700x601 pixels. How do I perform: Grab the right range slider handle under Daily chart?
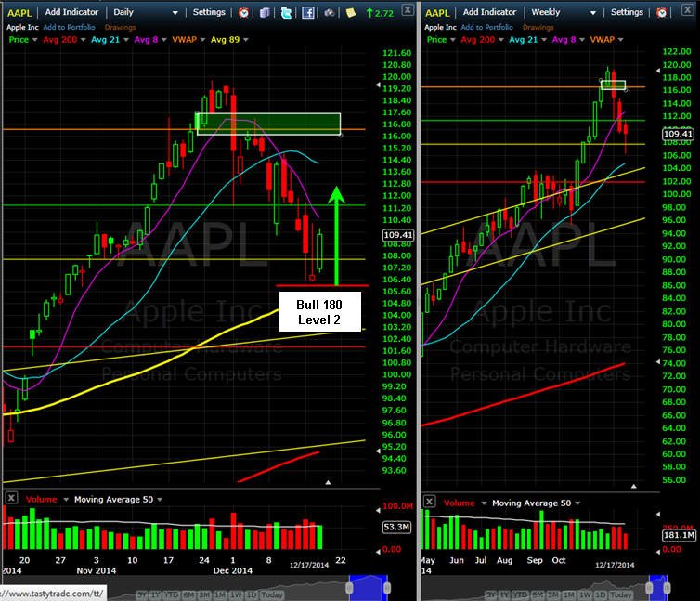tap(387, 588)
